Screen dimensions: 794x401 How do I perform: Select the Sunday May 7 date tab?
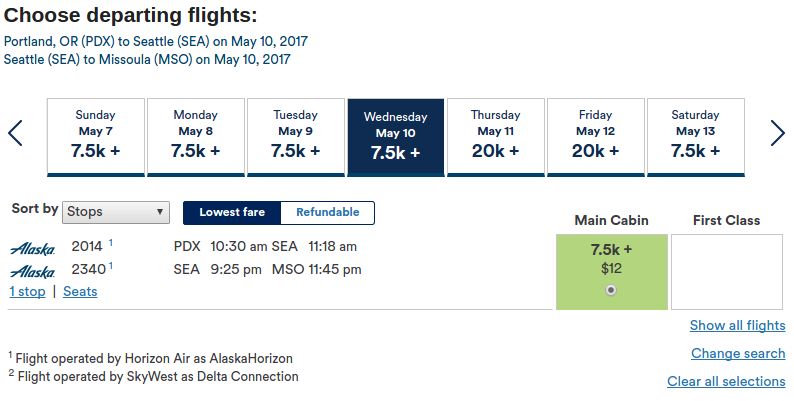[95, 136]
